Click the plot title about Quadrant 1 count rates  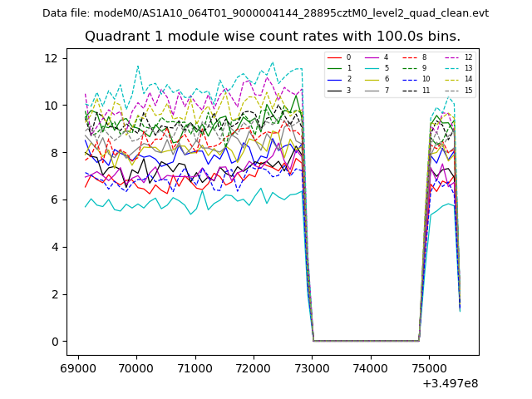(272, 37)
